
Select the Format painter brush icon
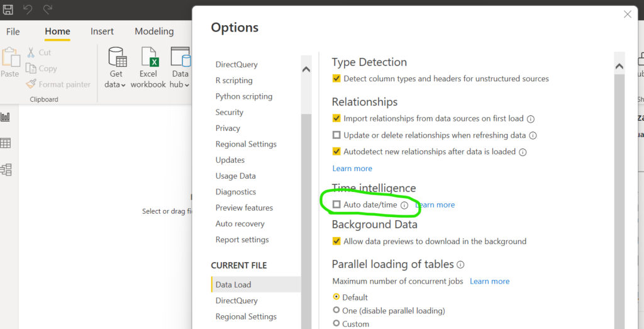(31, 84)
